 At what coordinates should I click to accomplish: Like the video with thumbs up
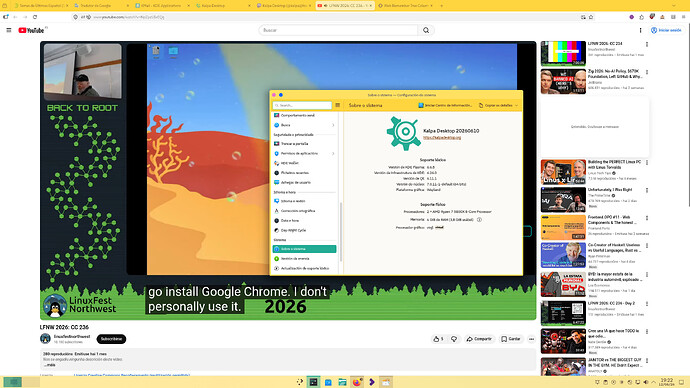click(x=438, y=339)
